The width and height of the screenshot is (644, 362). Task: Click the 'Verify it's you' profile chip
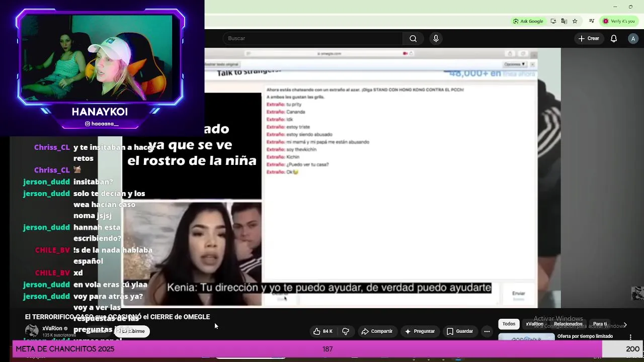tap(619, 21)
